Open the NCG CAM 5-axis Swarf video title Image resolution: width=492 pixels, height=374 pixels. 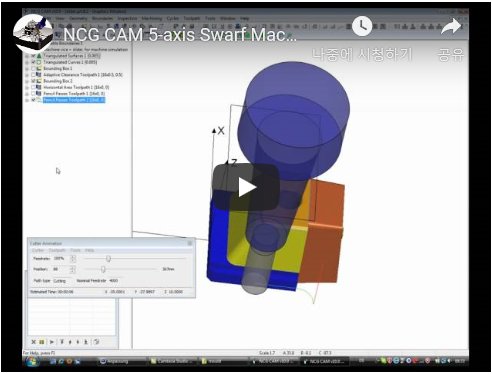pyautogui.click(x=180, y=35)
